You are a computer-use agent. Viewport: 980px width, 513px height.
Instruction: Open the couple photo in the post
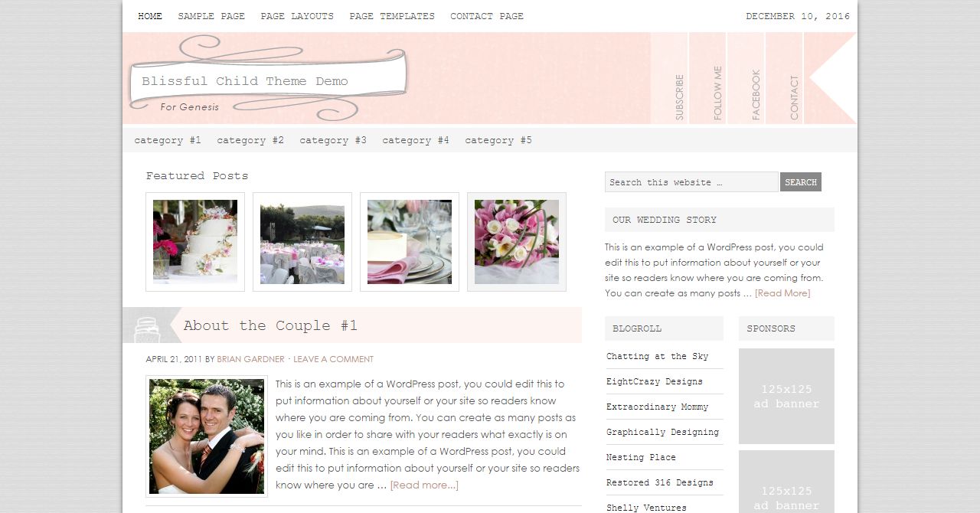pos(207,436)
